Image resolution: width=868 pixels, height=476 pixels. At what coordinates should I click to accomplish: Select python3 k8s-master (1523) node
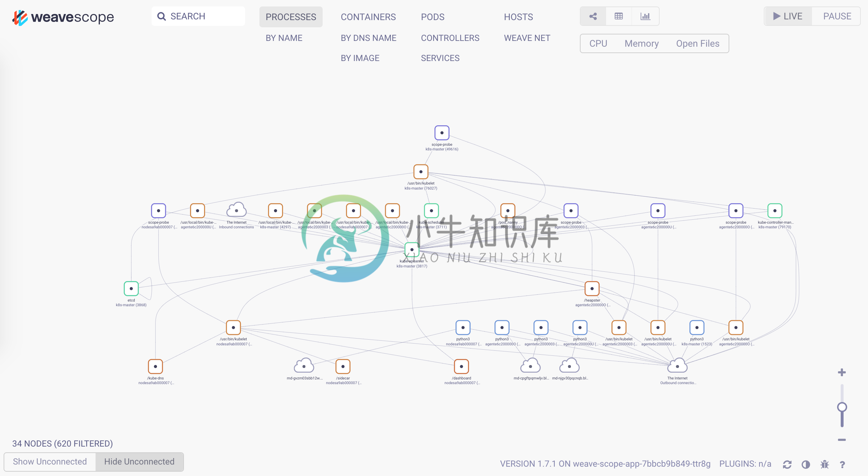(x=697, y=327)
